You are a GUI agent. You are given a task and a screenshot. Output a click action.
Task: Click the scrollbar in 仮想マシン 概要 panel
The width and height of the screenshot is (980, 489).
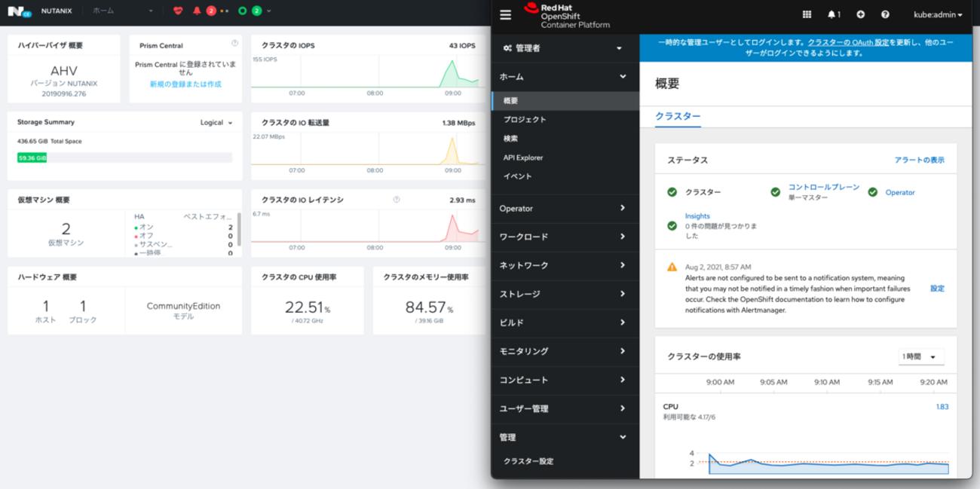pos(240,229)
